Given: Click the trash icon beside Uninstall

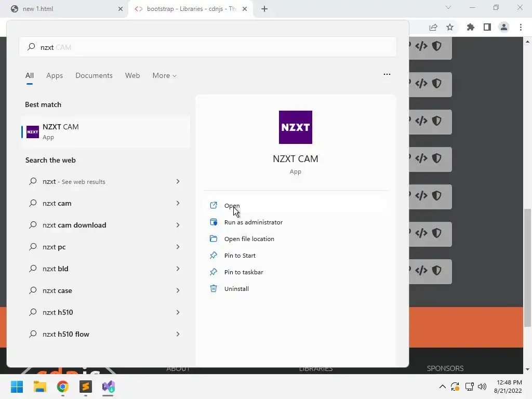Looking at the screenshot, I should 214,288.
